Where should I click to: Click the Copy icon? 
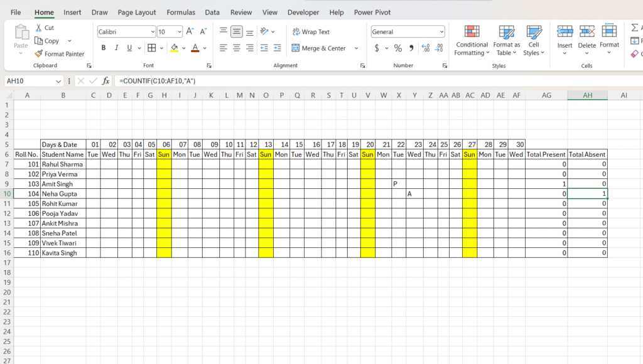(x=38, y=41)
